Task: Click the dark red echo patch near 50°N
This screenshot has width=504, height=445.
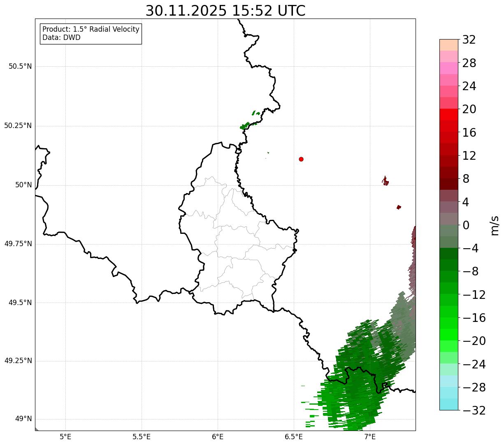Action: click(x=386, y=181)
